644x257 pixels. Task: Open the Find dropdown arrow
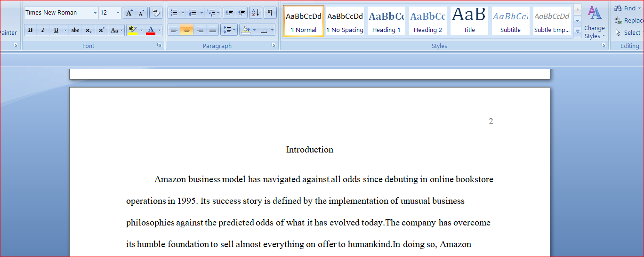point(640,8)
